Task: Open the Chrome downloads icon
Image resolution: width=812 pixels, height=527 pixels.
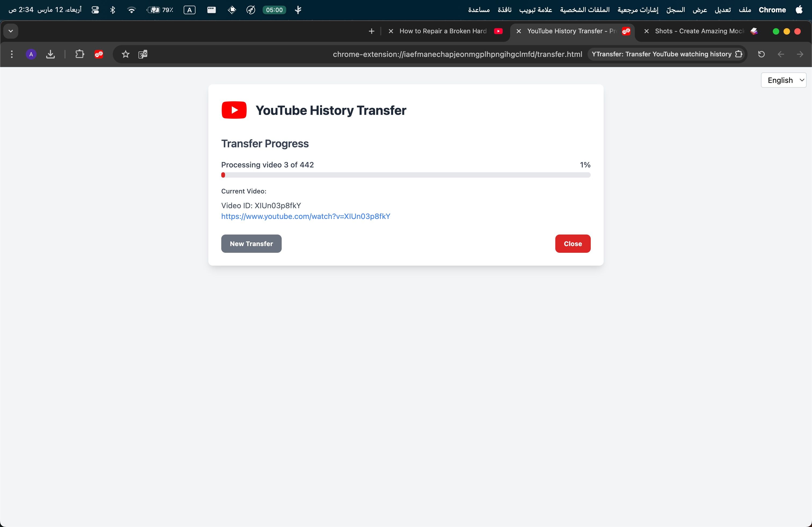Action: pos(50,54)
